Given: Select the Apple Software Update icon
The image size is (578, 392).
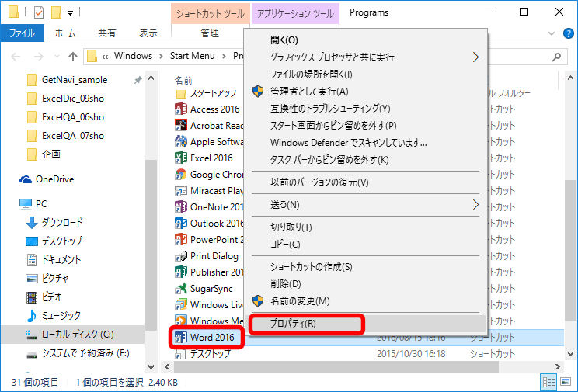Looking at the screenshot, I should pos(180,142).
